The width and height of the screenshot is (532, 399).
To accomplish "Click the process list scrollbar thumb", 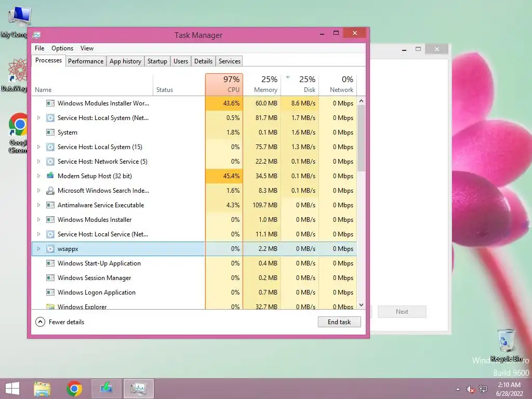I will (362, 138).
